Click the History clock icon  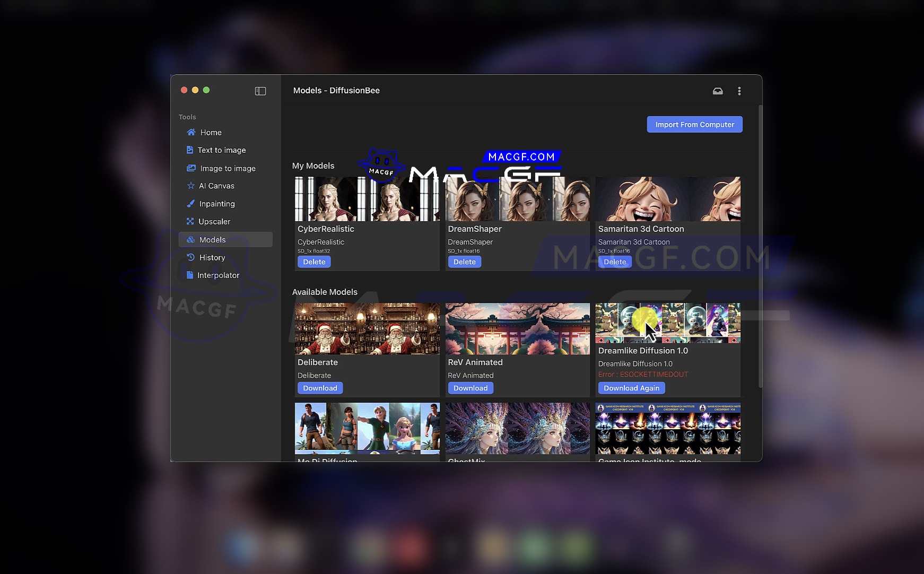[191, 257]
